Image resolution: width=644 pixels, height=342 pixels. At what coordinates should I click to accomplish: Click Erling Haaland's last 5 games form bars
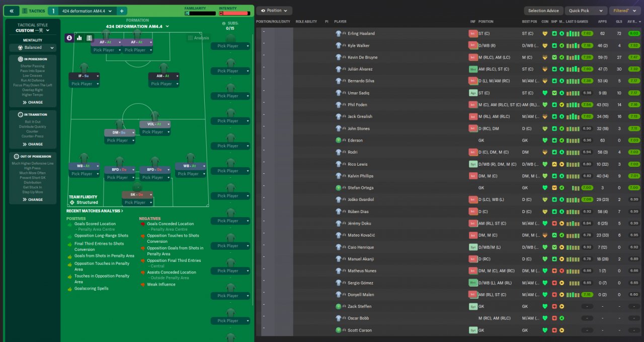(573, 34)
